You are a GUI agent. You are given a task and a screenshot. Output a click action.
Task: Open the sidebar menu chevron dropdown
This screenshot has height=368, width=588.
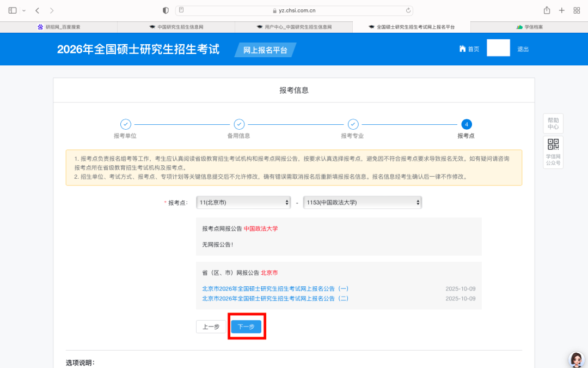coord(24,10)
